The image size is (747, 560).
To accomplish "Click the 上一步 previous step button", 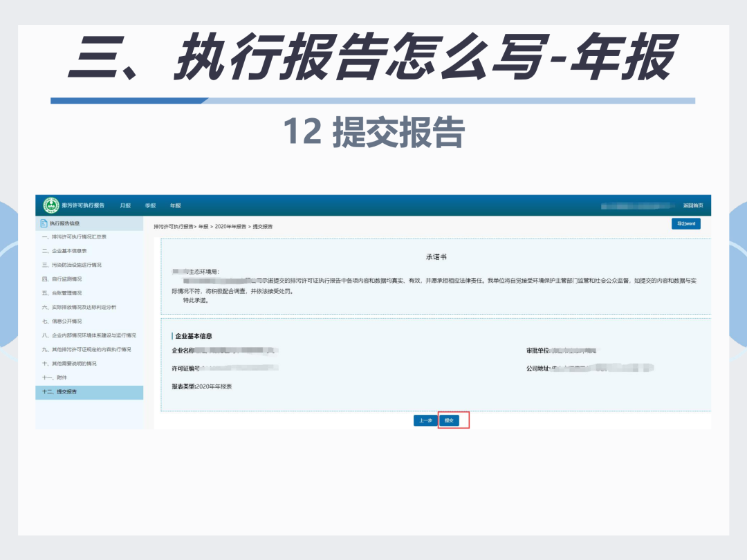I will [425, 420].
